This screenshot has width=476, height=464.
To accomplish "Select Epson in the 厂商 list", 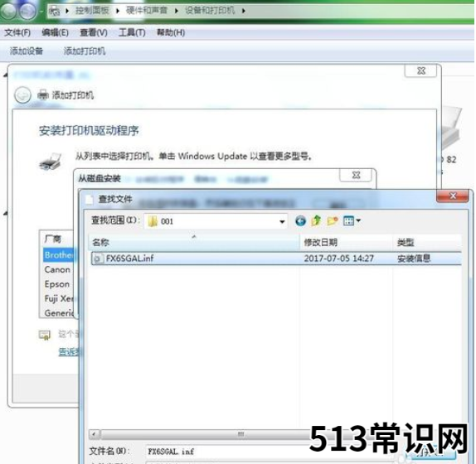I will coord(57,284).
